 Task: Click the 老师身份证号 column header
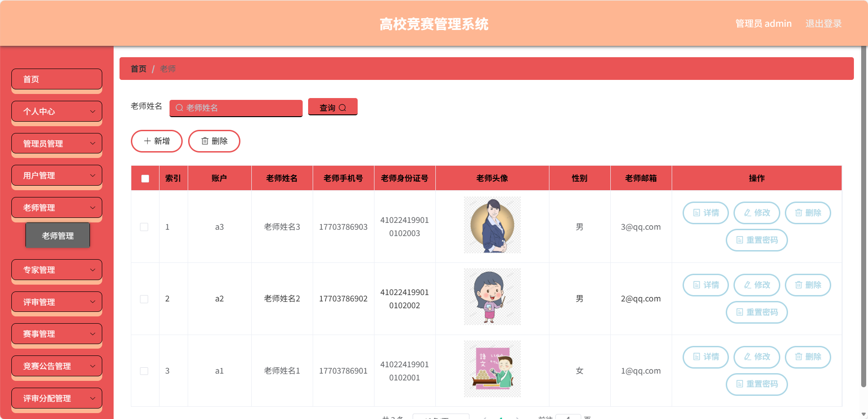pos(404,178)
